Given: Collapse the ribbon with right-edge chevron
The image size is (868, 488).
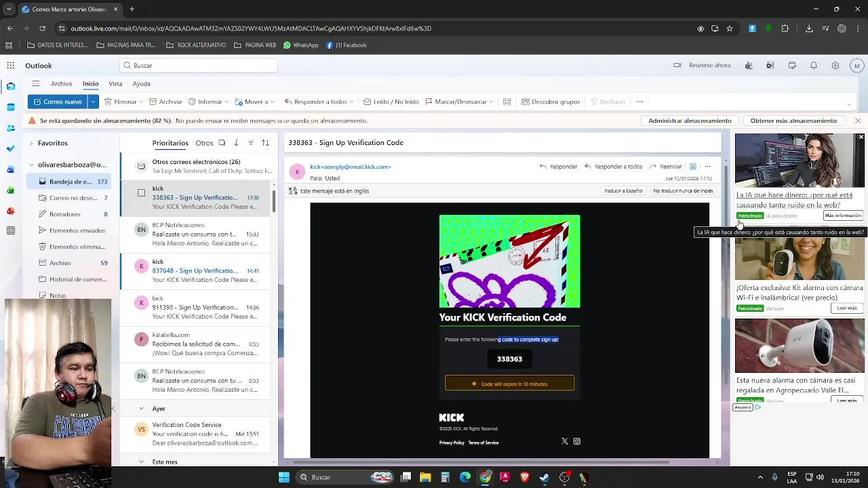Looking at the screenshot, I should pos(848,104).
